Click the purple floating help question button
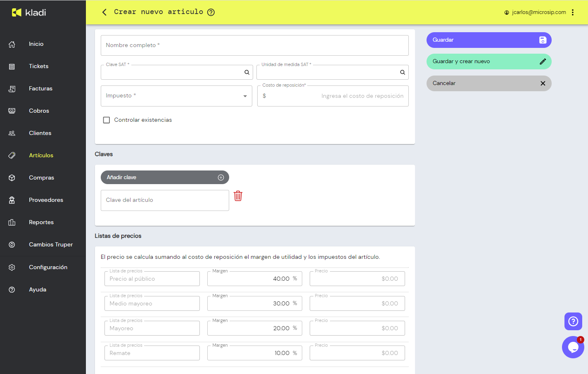588x374 pixels. tap(573, 321)
